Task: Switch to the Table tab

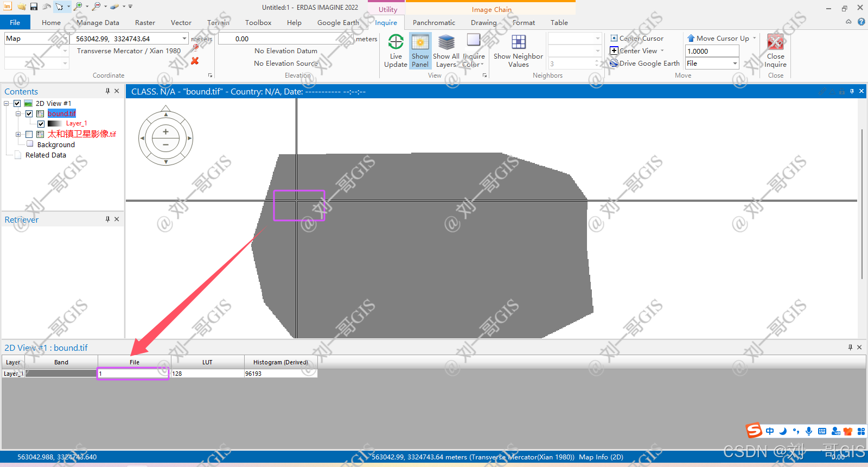Action: 559,22
